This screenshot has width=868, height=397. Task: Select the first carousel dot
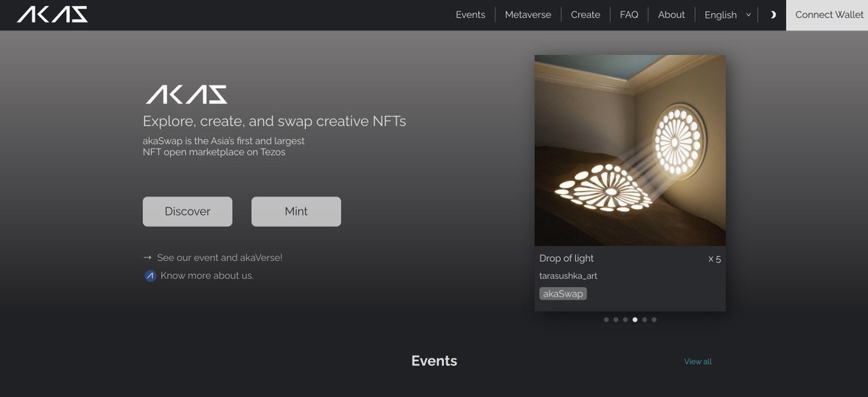tap(606, 319)
